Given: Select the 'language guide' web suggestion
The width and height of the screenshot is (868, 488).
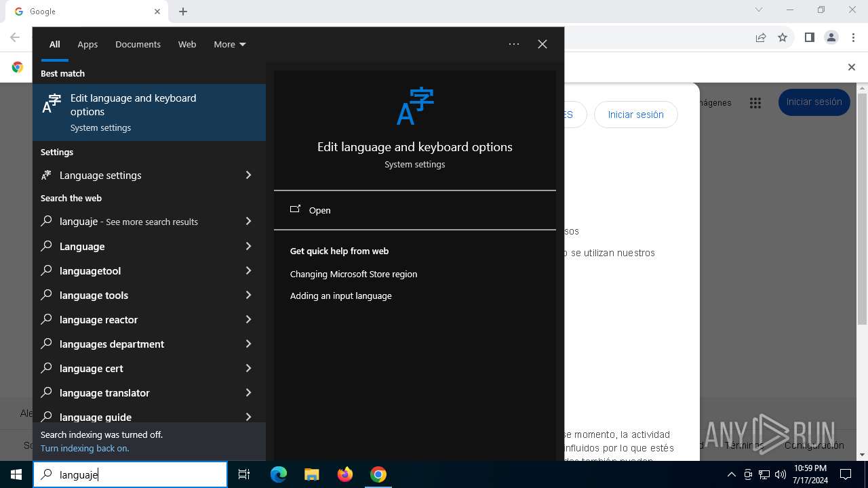Looking at the screenshot, I should coord(149,415).
